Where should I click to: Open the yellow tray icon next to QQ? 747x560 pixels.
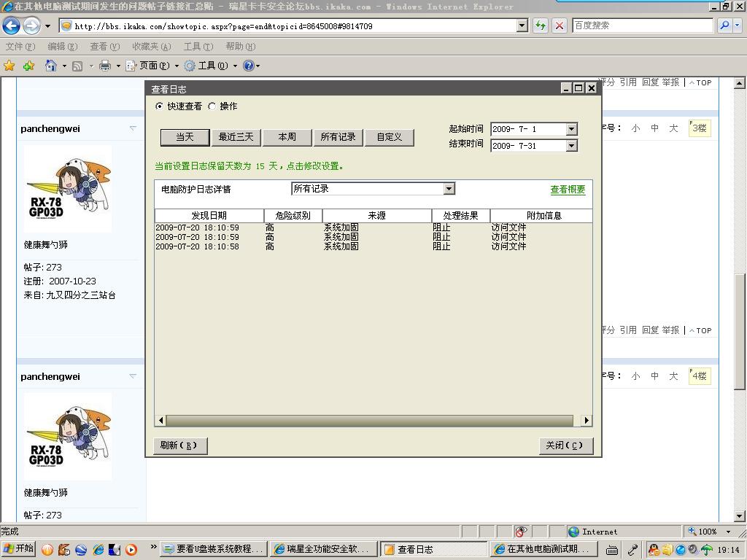667,550
